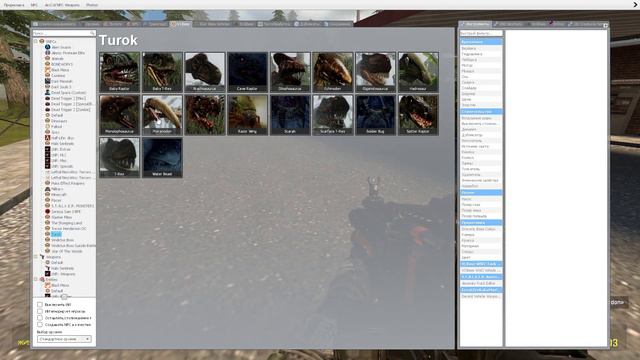Toggle the Оставлять checkbox

click(40, 318)
